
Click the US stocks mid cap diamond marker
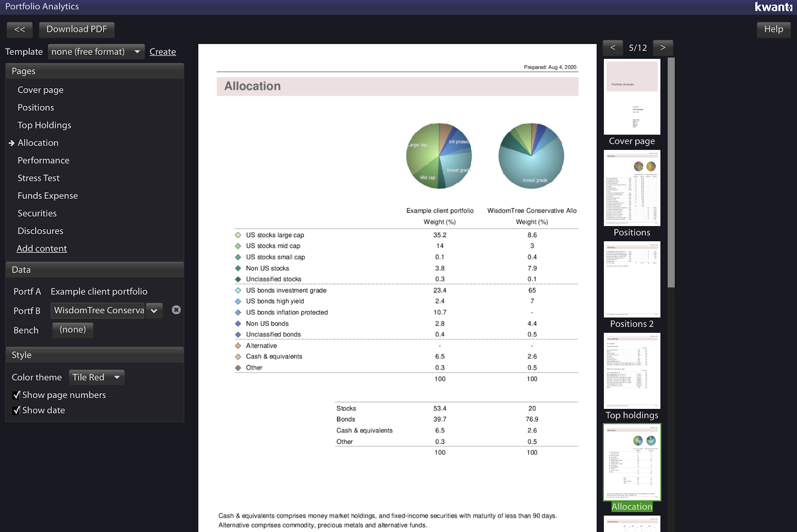[x=238, y=246]
